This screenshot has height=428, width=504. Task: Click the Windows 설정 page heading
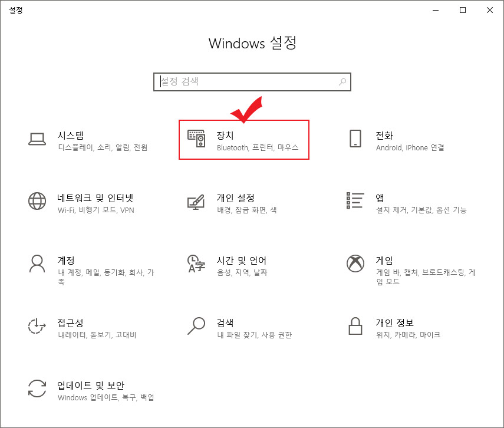tap(252, 43)
